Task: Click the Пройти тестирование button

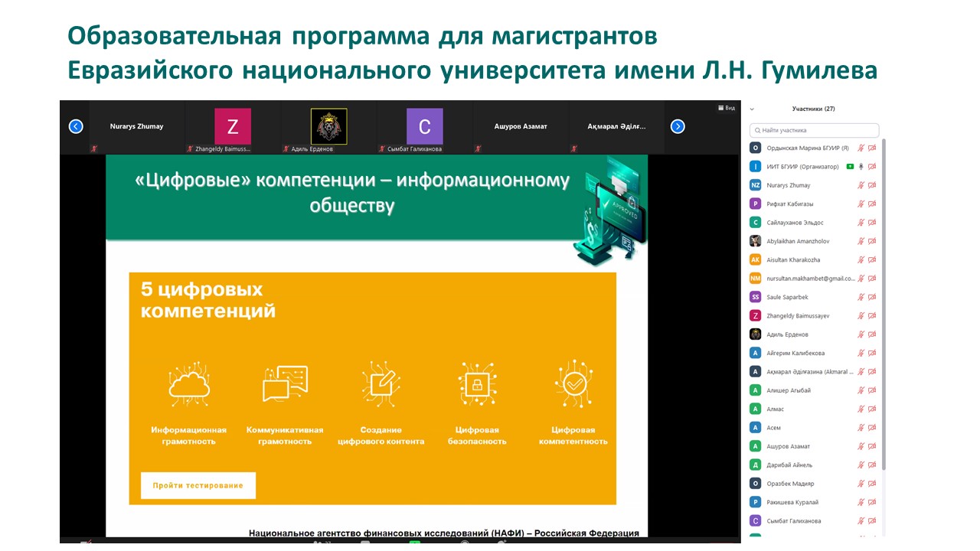Action: (x=198, y=485)
